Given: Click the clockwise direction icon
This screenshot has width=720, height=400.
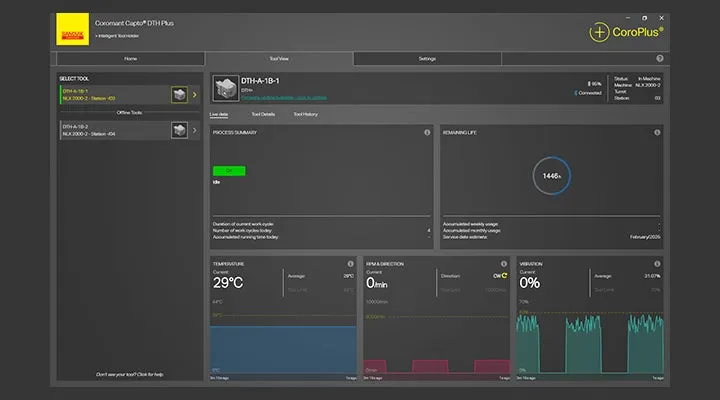Looking at the screenshot, I should [504, 276].
